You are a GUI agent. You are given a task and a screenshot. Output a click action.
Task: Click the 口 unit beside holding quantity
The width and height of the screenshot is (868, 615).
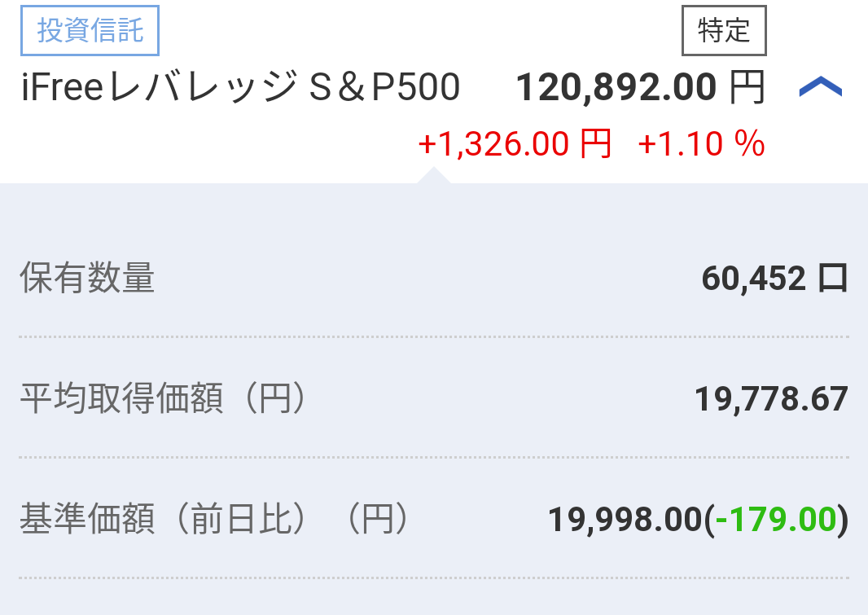833,278
